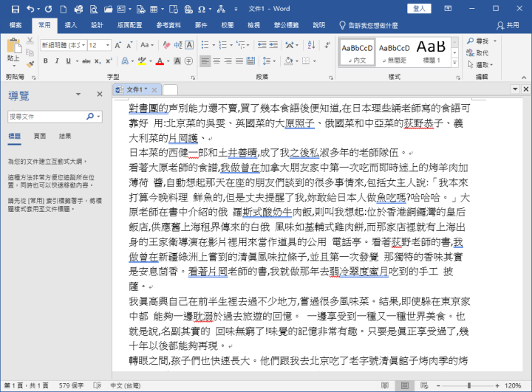Expand the styles gallery more arrow

coord(454,63)
